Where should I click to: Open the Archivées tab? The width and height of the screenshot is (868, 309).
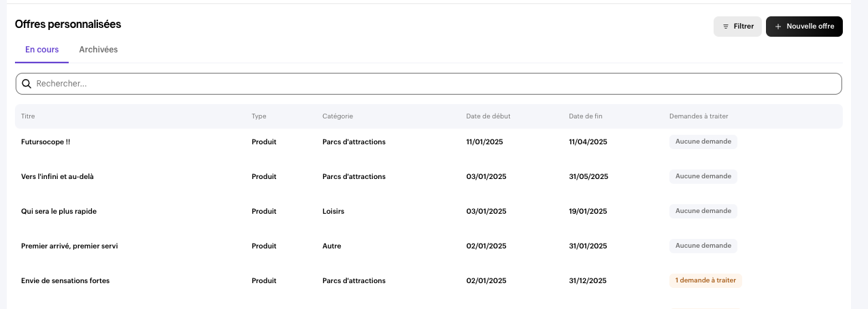pos(98,50)
